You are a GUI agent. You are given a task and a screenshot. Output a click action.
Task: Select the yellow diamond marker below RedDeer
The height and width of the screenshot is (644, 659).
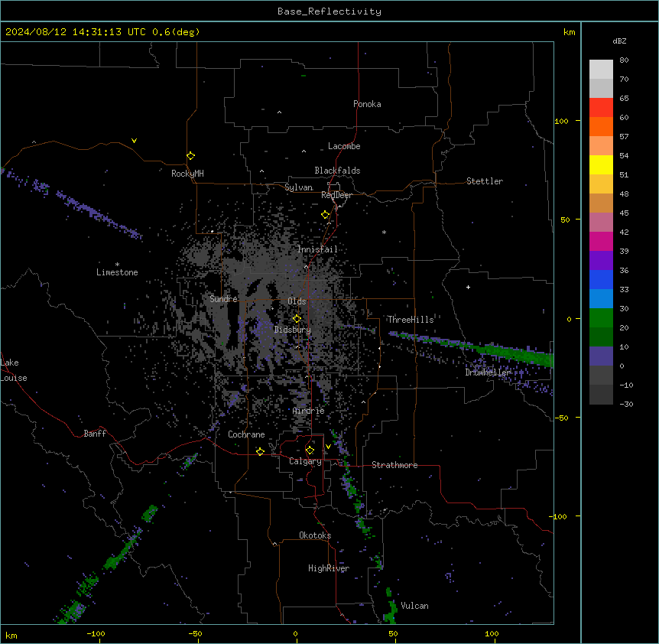click(326, 215)
